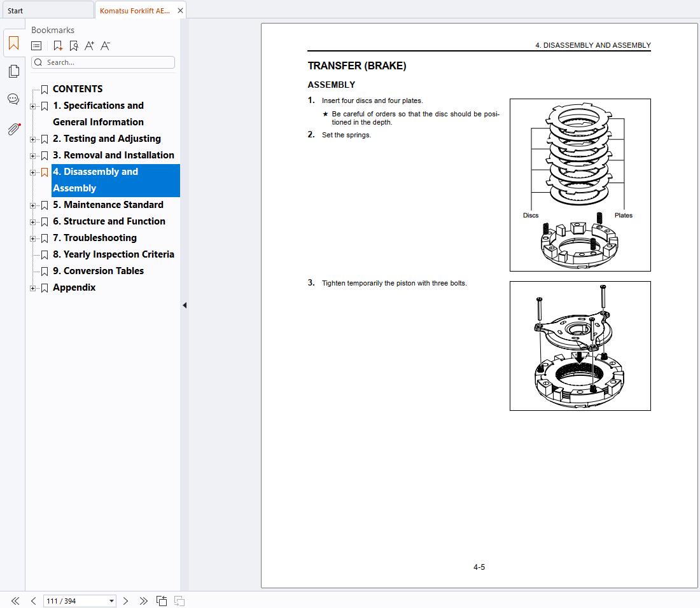Click the page number 4-5 footer
The height and width of the screenshot is (608, 700).
(x=479, y=567)
